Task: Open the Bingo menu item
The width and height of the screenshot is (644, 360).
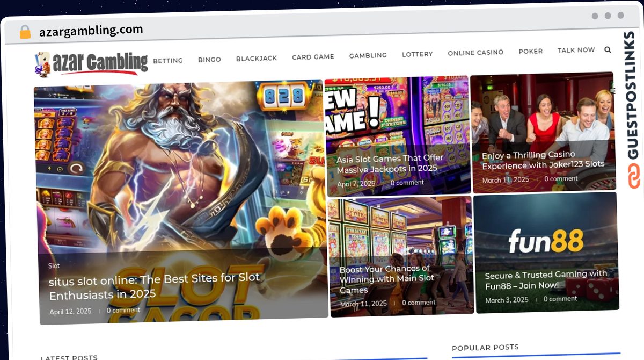Action: 209,60
